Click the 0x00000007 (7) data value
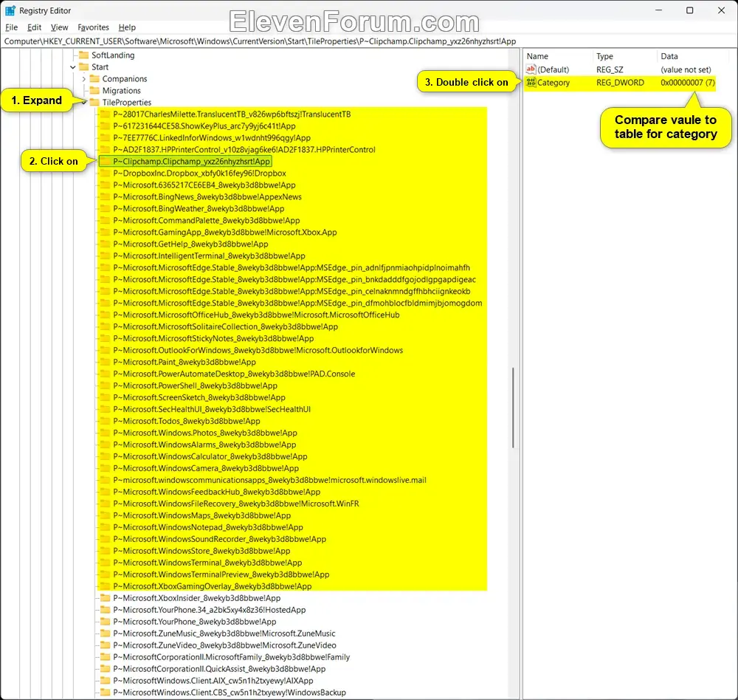 pyautogui.click(x=687, y=83)
